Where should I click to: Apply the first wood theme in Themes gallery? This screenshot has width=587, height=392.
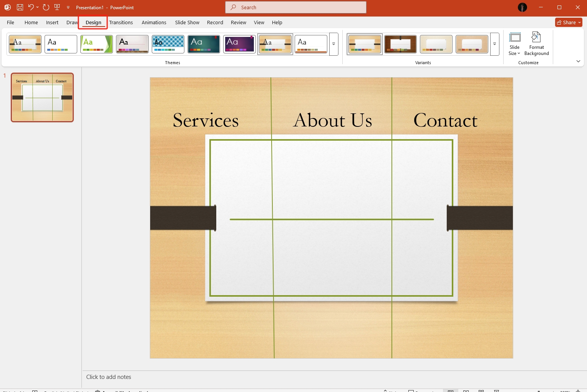25,44
